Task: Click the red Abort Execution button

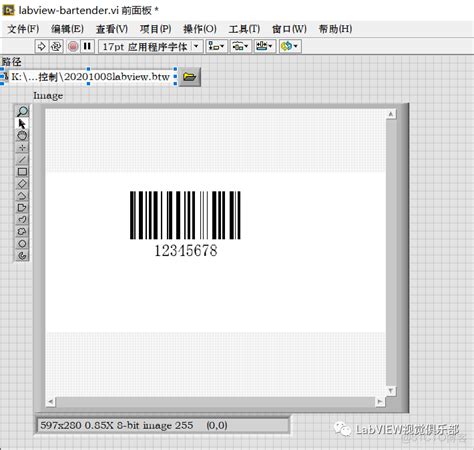Action: point(73,46)
